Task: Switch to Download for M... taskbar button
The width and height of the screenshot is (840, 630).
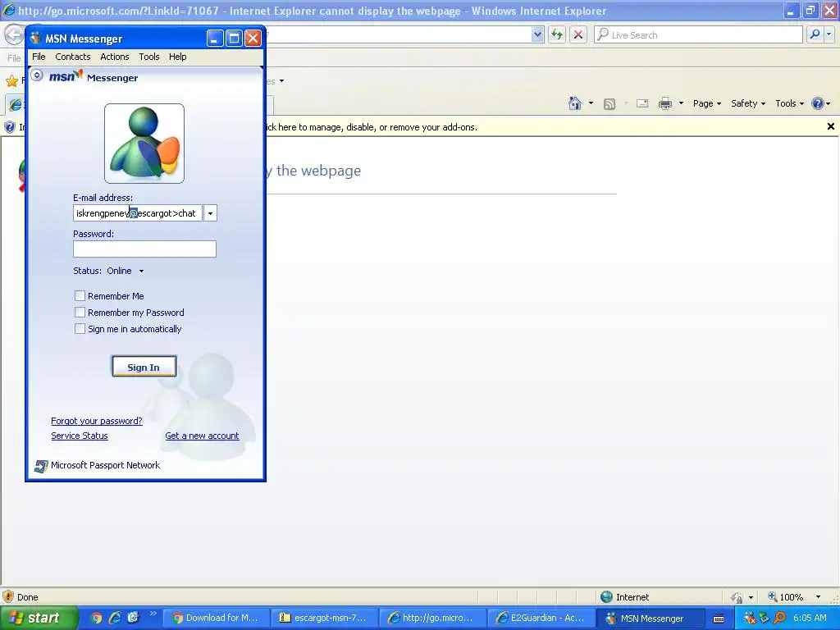Action: pos(216,618)
